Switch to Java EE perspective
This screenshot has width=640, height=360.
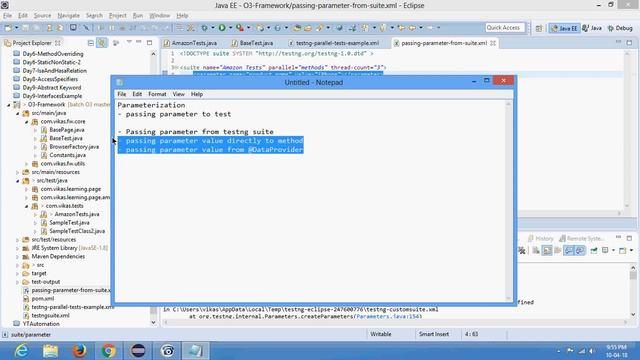(564, 28)
